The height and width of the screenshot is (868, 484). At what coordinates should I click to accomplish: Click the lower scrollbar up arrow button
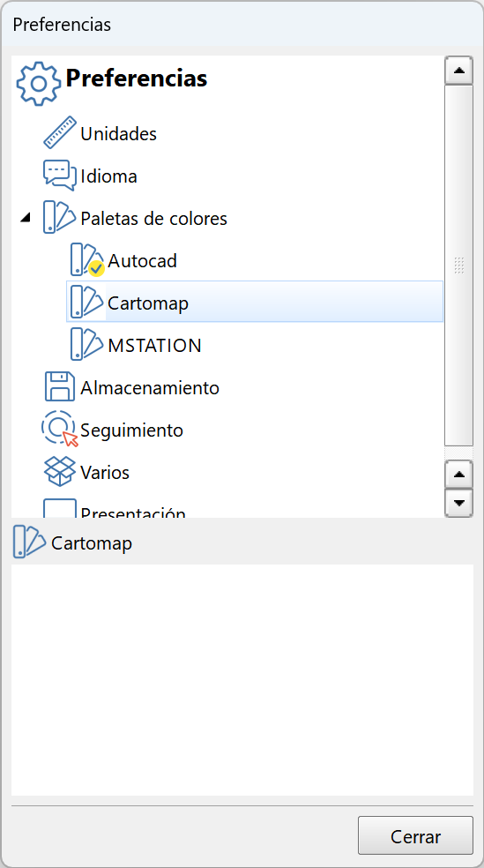pos(458,475)
